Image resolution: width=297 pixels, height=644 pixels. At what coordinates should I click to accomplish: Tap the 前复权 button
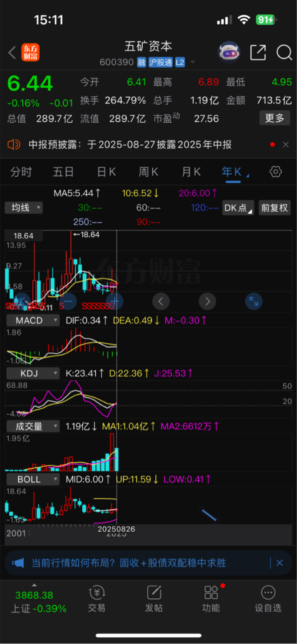click(x=275, y=208)
